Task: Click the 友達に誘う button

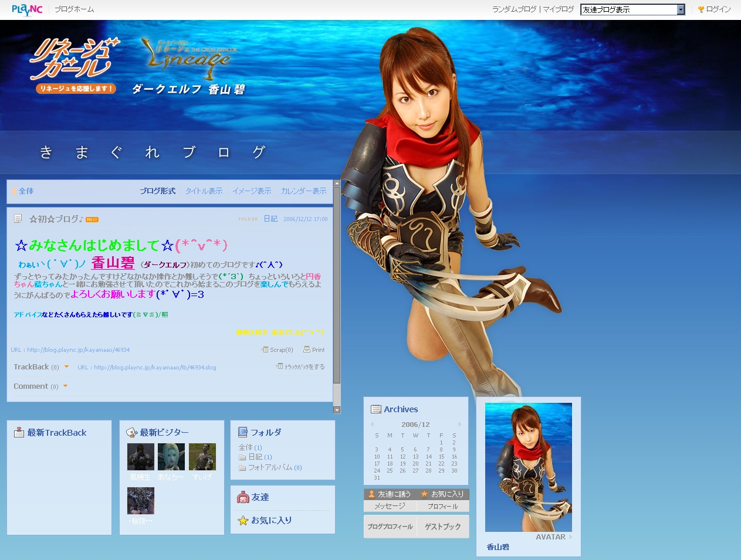Action: [389, 494]
